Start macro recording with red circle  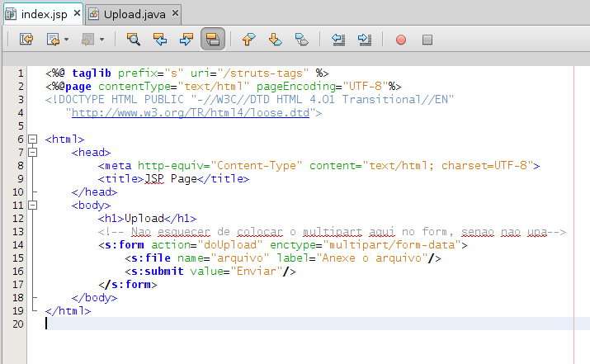click(x=401, y=40)
